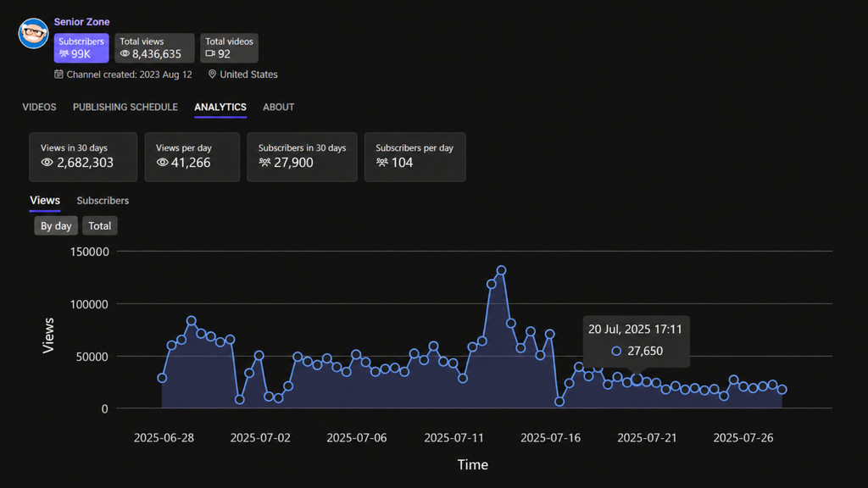Toggle the By day chart mode

point(56,225)
